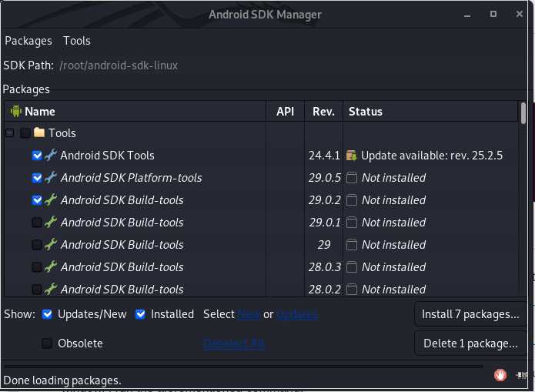The height and width of the screenshot is (392, 535).
Task: Enable the Obsolete checkbox
Action: click(x=47, y=343)
